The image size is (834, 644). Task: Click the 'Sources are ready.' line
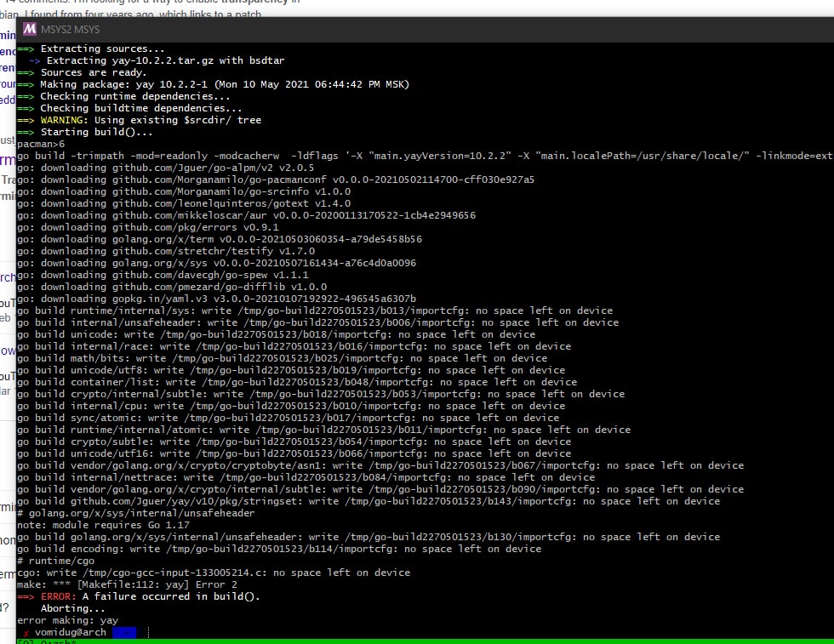[x=82, y=72]
